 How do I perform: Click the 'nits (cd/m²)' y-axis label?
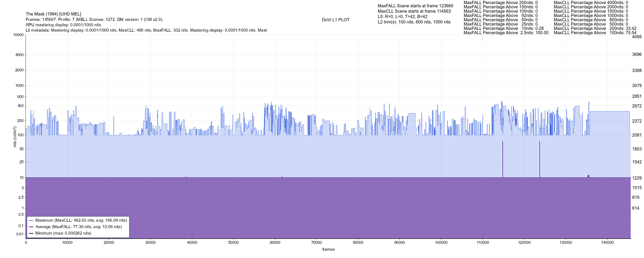(x=15, y=137)
